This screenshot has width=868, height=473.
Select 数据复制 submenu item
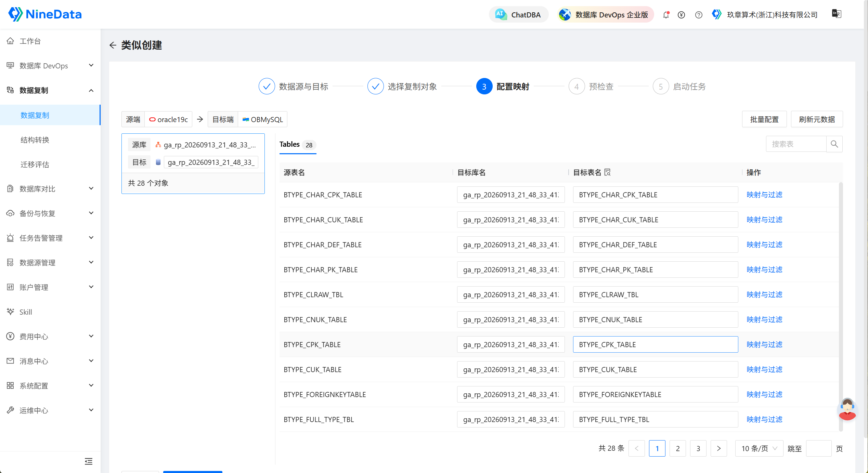point(50,115)
